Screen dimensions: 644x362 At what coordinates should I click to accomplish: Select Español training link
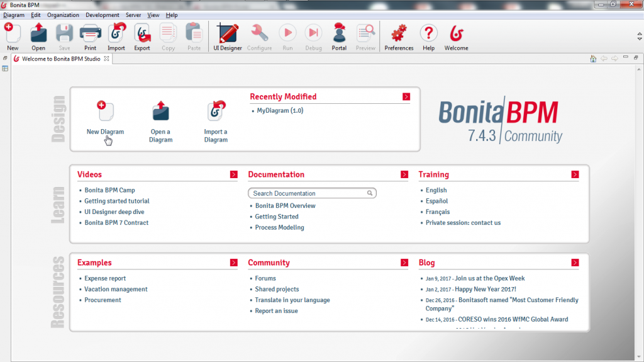tap(436, 201)
